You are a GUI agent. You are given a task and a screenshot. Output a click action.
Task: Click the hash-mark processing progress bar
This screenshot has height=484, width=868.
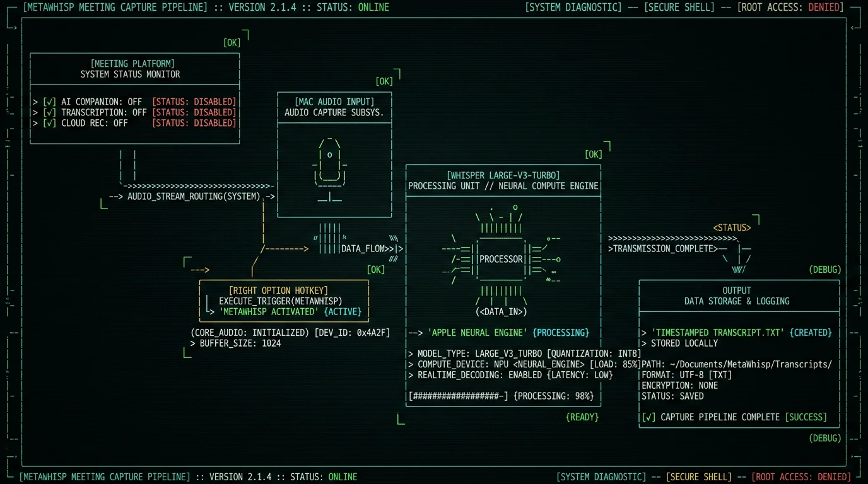coord(459,396)
